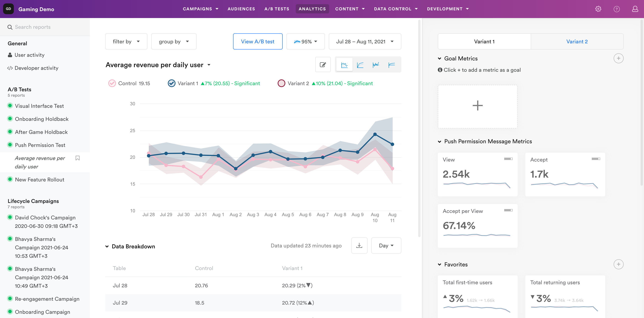Open the Accept per View 67.14% card
The image size is (644, 318).
click(478, 226)
